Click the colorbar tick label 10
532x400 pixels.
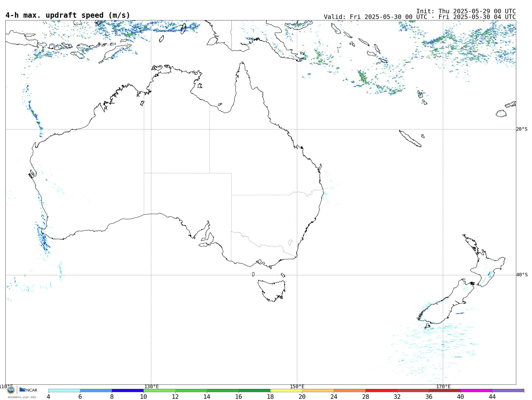pyautogui.click(x=144, y=397)
